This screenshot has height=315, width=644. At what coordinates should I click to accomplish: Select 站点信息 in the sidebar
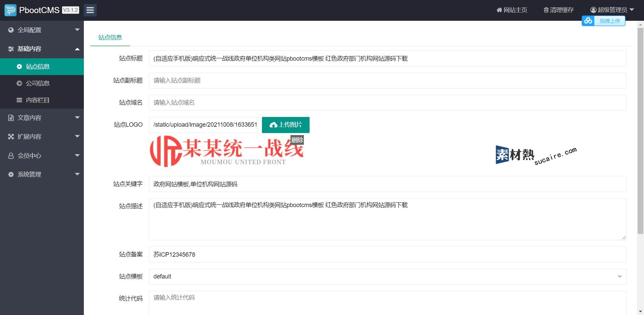pyautogui.click(x=38, y=67)
